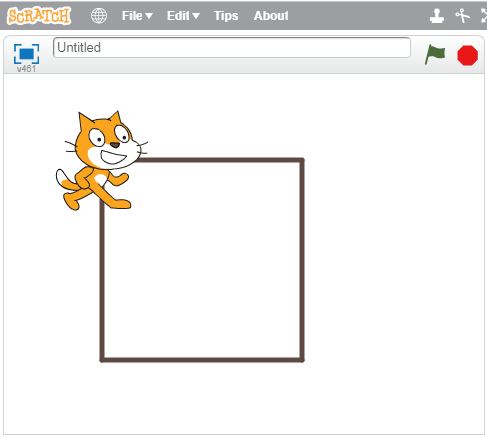The width and height of the screenshot is (487, 437).
Task: Expand the File dropdown menu
Action: pyautogui.click(x=137, y=16)
